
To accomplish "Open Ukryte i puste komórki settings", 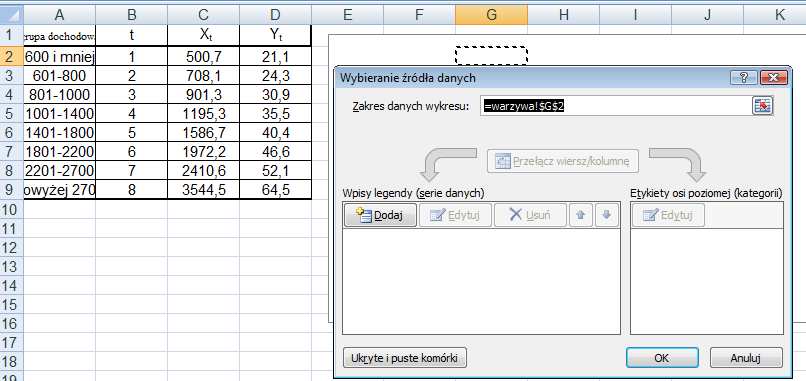I will [x=405, y=358].
